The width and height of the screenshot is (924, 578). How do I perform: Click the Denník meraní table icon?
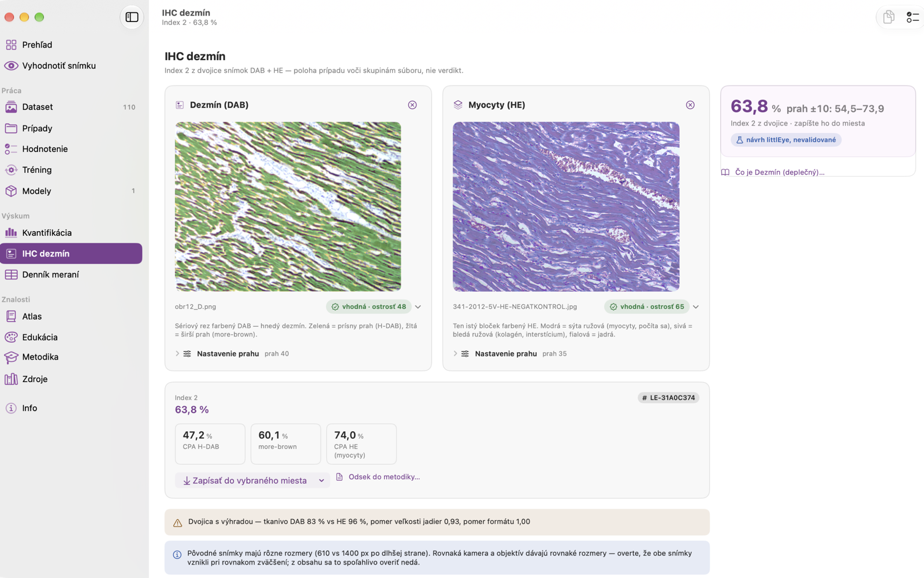point(11,275)
